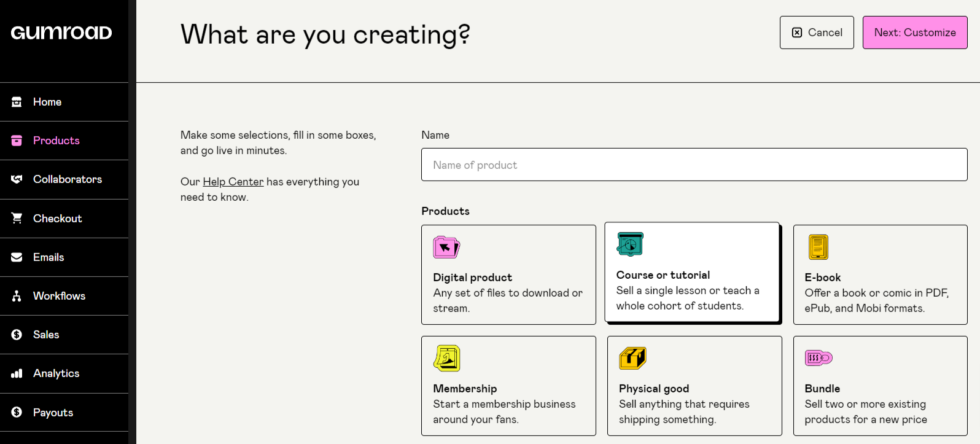Click the Gumroad logo
This screenshot has height=444, width=980.
(x=61, y=33)
